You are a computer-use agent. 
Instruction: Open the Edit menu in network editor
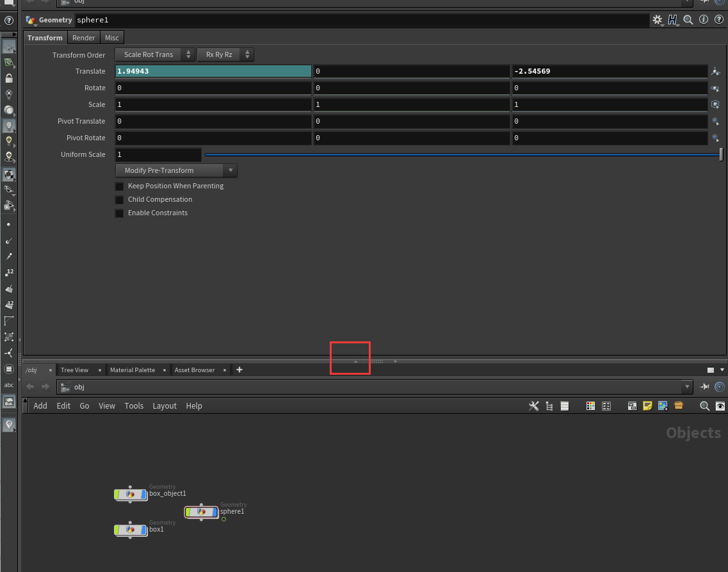click(x=63, y=406)
